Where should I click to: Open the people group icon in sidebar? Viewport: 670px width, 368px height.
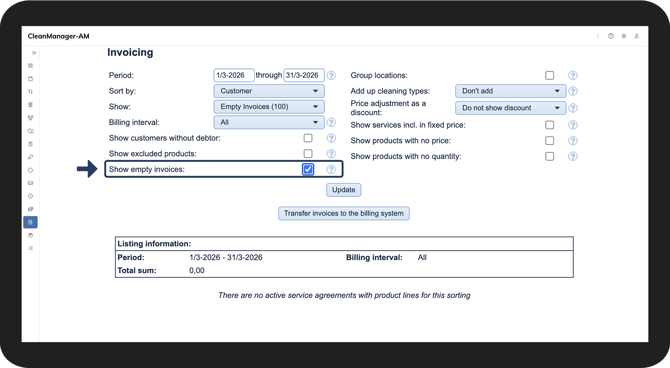(x=30, y=118)
